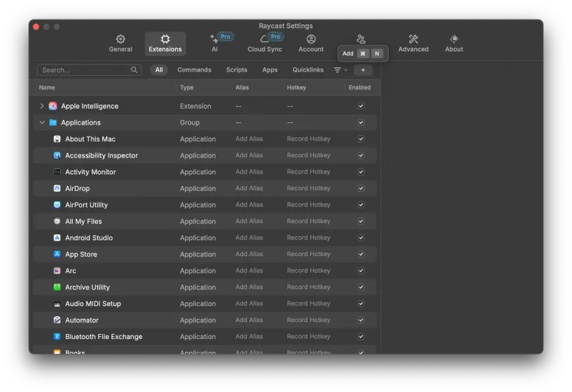Open the filter dropdown menu
Viewport: 572px width, 392px height.
click(341, 69)
